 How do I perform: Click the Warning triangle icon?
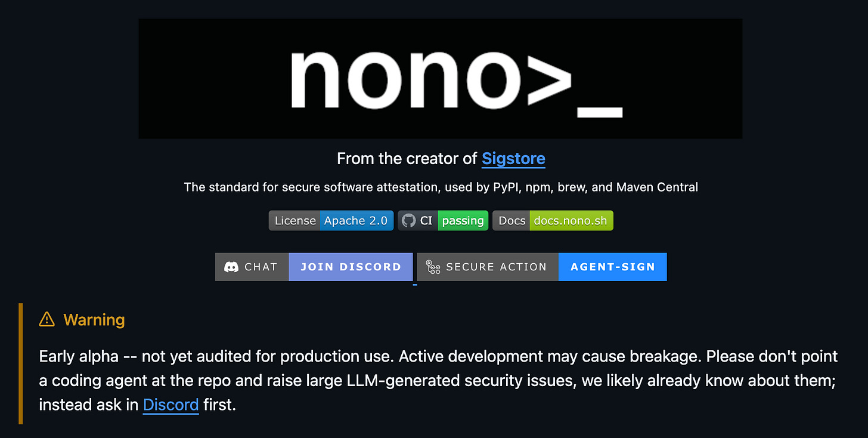point(46,320)
